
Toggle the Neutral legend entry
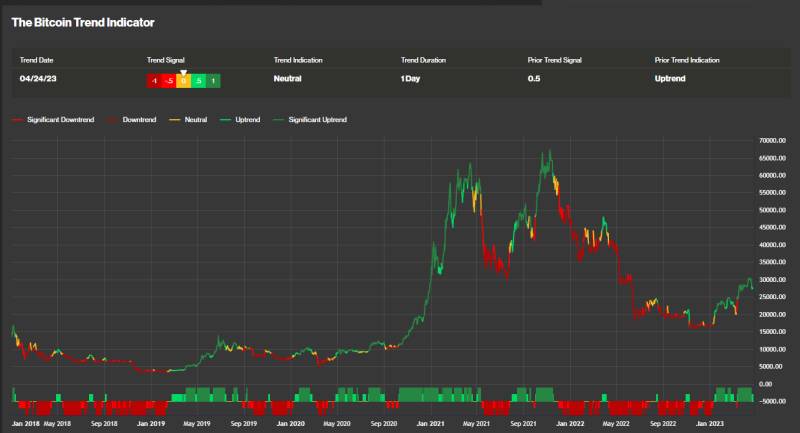[188, 120]
